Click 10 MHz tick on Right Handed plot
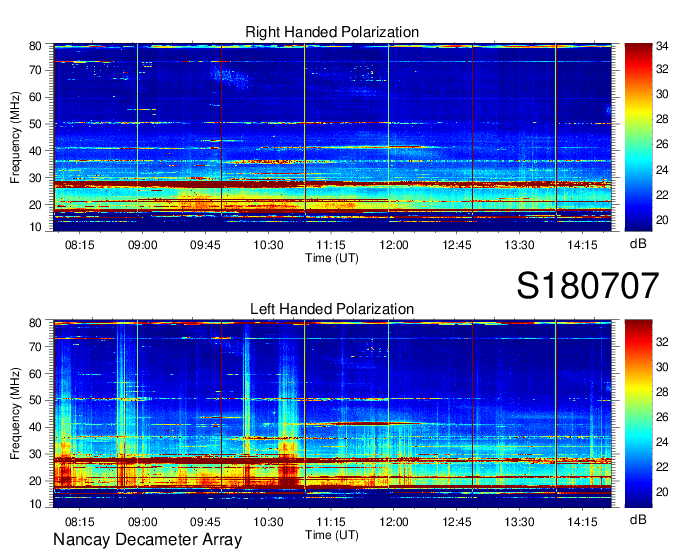Image resolution: width=680 pixels, height=552 pixels. (x=35, y=227)
